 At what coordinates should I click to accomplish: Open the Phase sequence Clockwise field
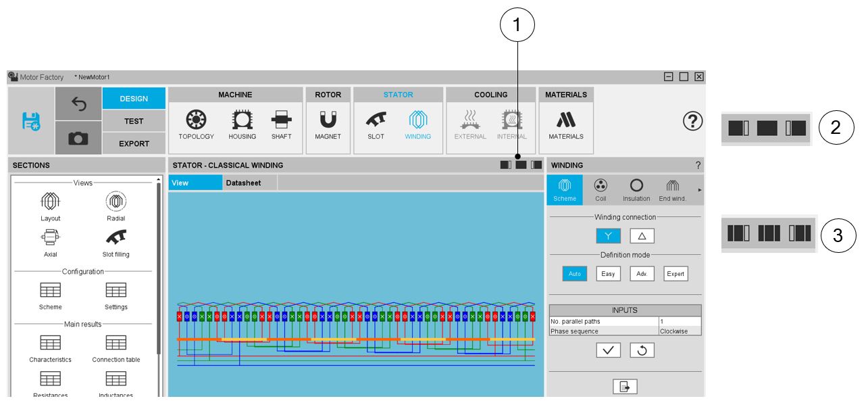click(x=680, y=331)
